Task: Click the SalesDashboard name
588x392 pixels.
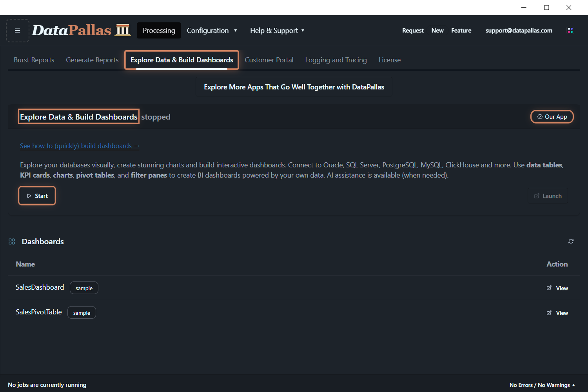Action: point(40,287)
